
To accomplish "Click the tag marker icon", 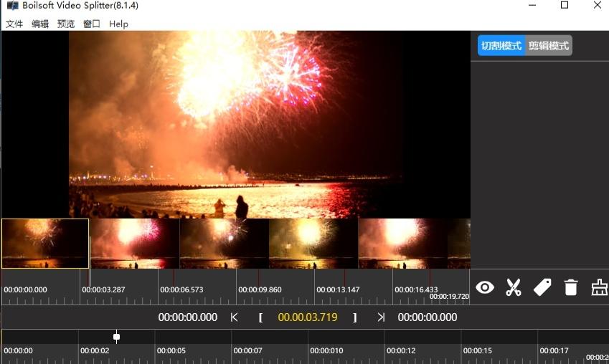I will (542, 287).
